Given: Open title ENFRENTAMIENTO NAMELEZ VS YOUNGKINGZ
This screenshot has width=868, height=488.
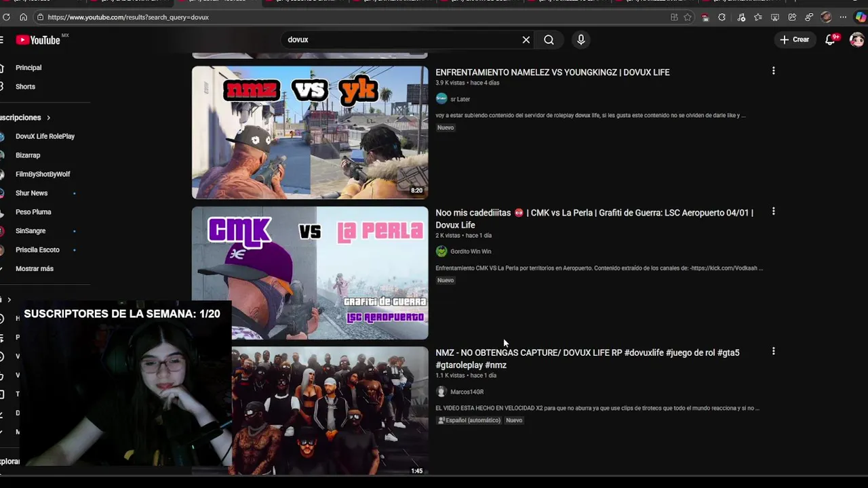Looking at the screenshot, I should [x=552, y=73].
